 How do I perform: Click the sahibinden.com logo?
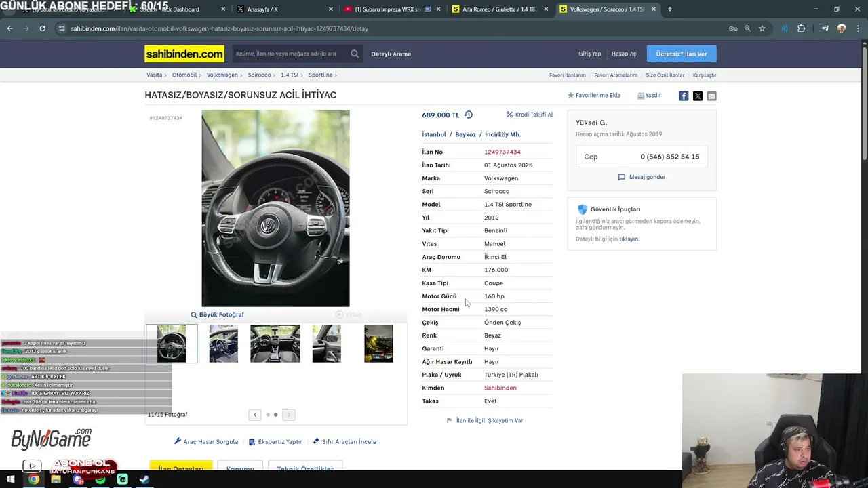(184, 54)
